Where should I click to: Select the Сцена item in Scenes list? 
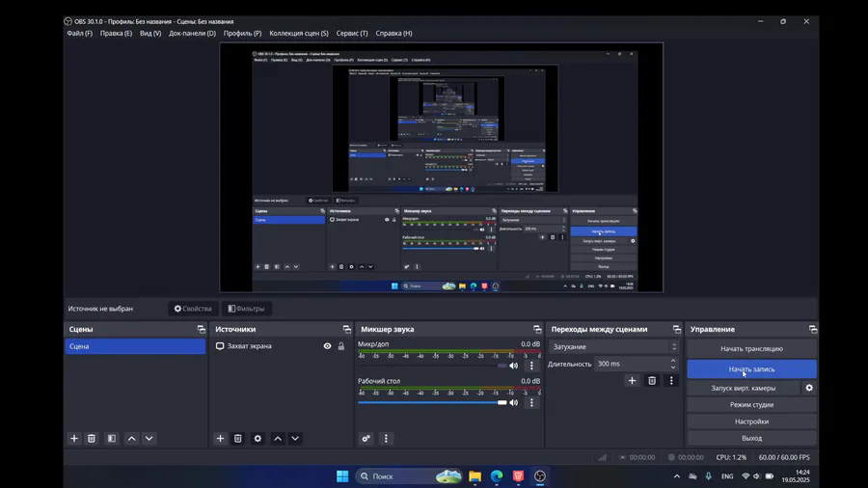point(135,346)
